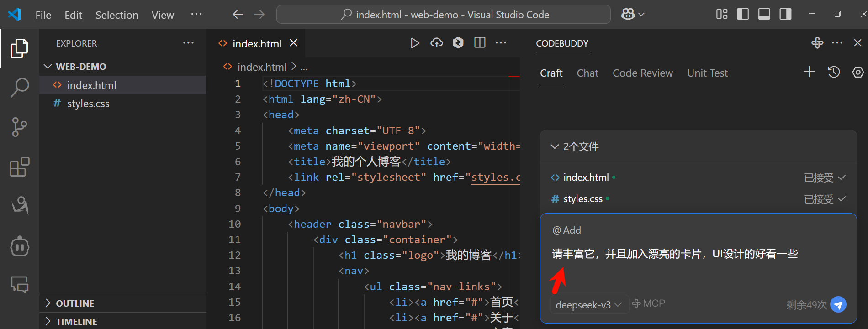Toggle the secondary side bar layout
This screenshot has height=329, width=868.
pos(786,15)
